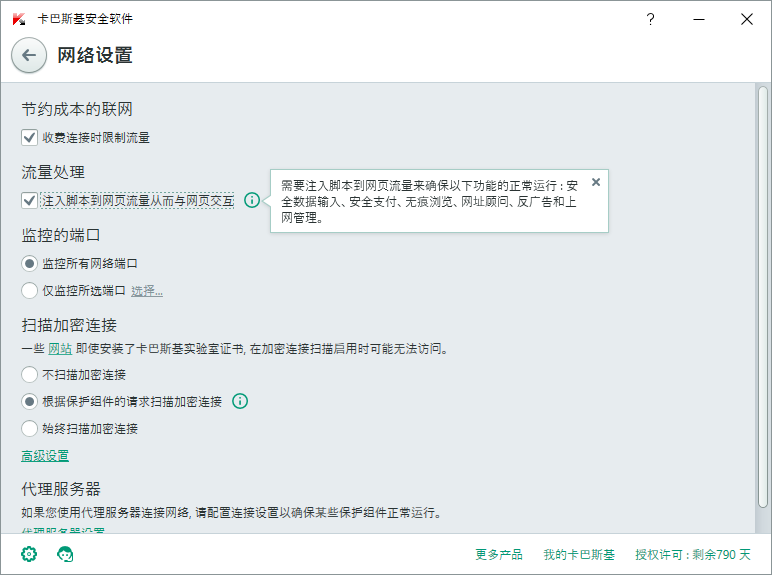
Task: Select 仅监控所选端口 radio button
Action: (30, 290)
